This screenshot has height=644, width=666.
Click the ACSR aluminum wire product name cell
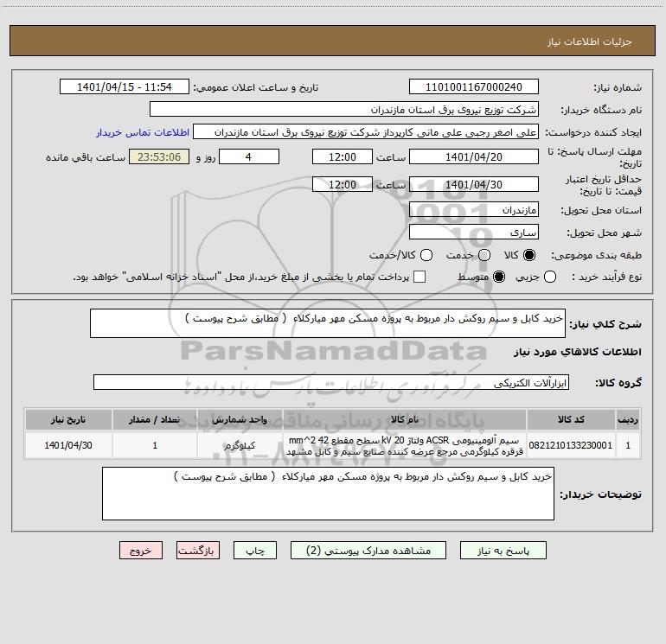[405, 445]
